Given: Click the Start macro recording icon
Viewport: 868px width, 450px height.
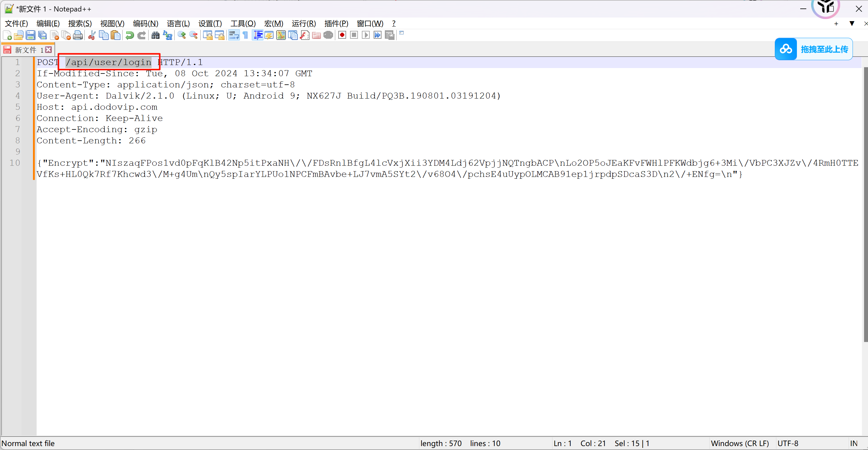Looking at the screenshot, I should click(342, 35).
